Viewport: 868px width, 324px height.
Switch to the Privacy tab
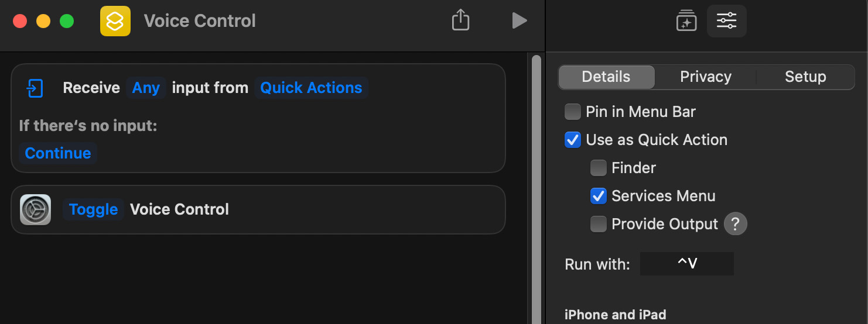pos(705,77)
